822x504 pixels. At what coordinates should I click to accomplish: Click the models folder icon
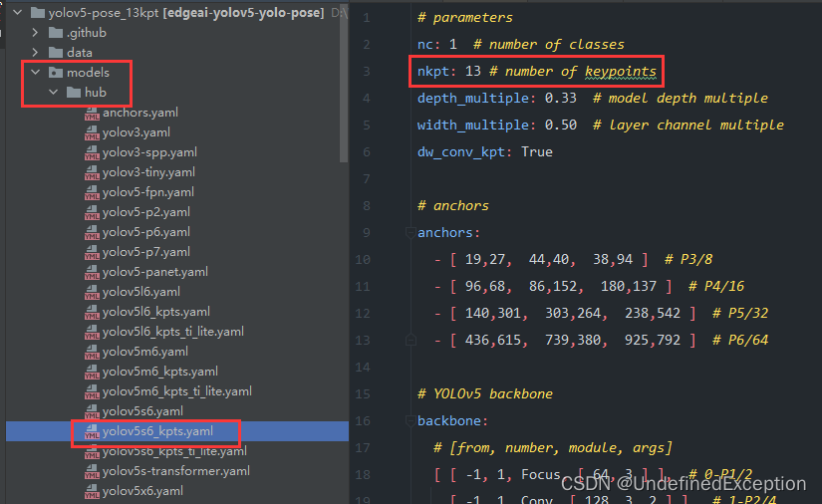[x=56, y=73]
